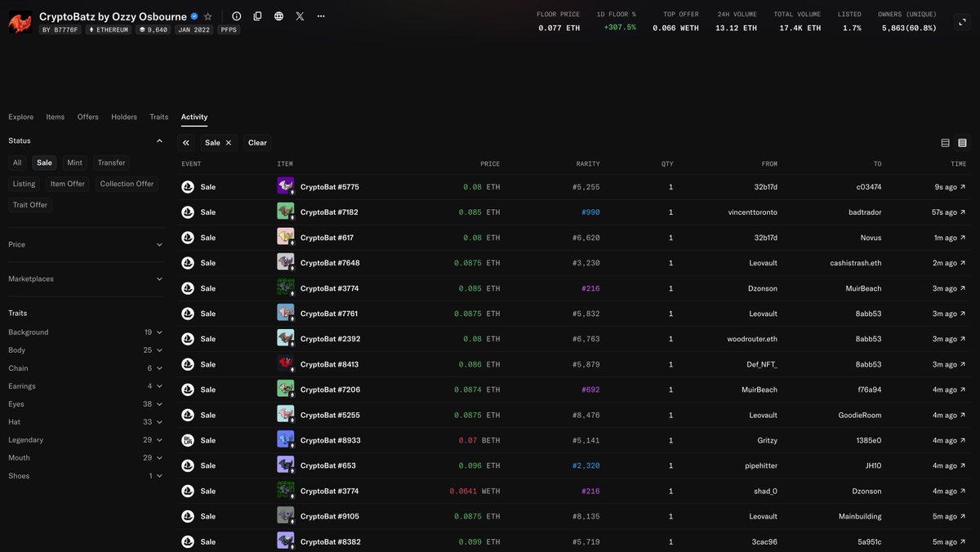980x552 pixels.
Task: Open CryptoBat #7182 thumbnail
Action: pyautogui.click(x=285, y=211)
